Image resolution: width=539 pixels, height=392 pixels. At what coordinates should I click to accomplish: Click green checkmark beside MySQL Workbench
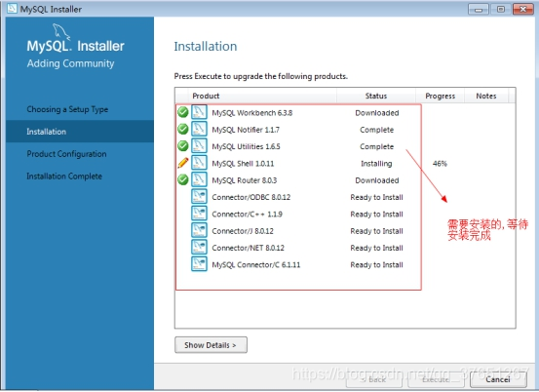(183, 112)
